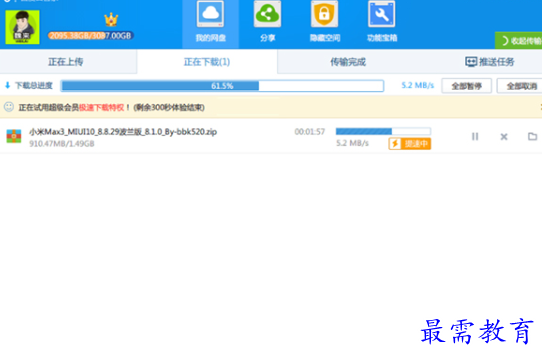The height and width of the screenshot is (363, 542).
Task: Click file size text 910.47MB/1.49GB
Action: click(x=62, y=143)
